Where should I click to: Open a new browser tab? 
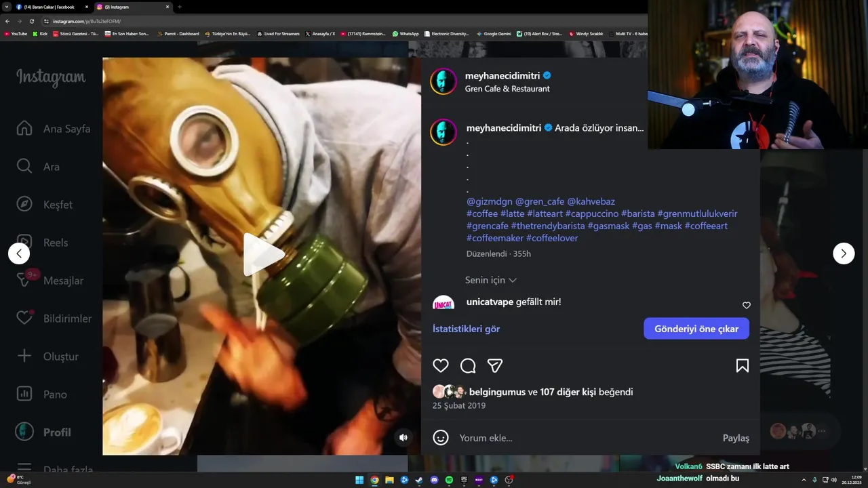pos(180,7)
